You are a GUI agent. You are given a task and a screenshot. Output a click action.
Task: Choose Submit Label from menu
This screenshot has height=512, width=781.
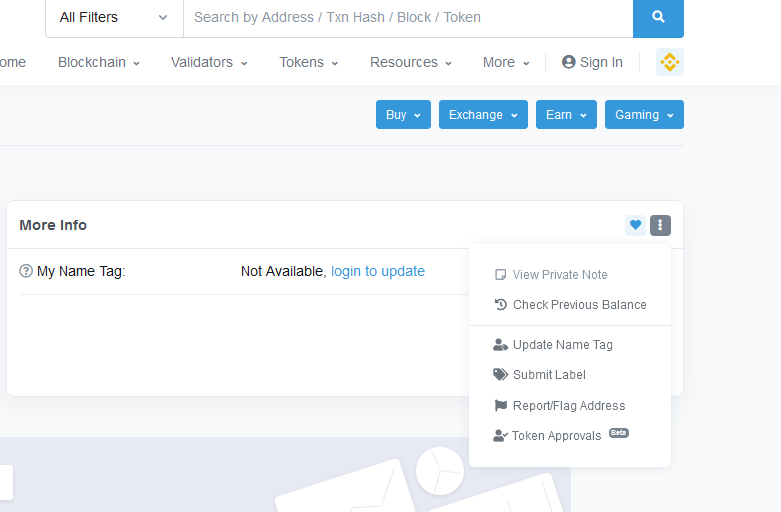point(570,375)
